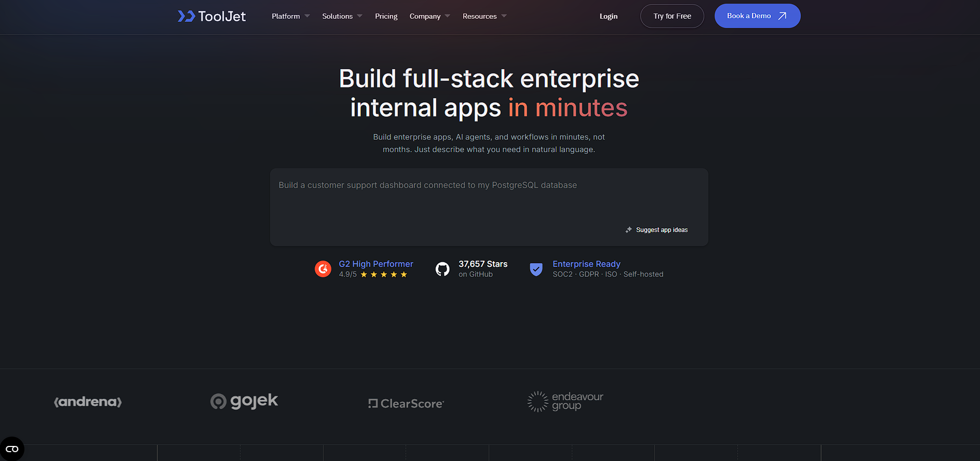Click the Login link
Viewport: 980px width, 461px height.
(x=609, y=16)
